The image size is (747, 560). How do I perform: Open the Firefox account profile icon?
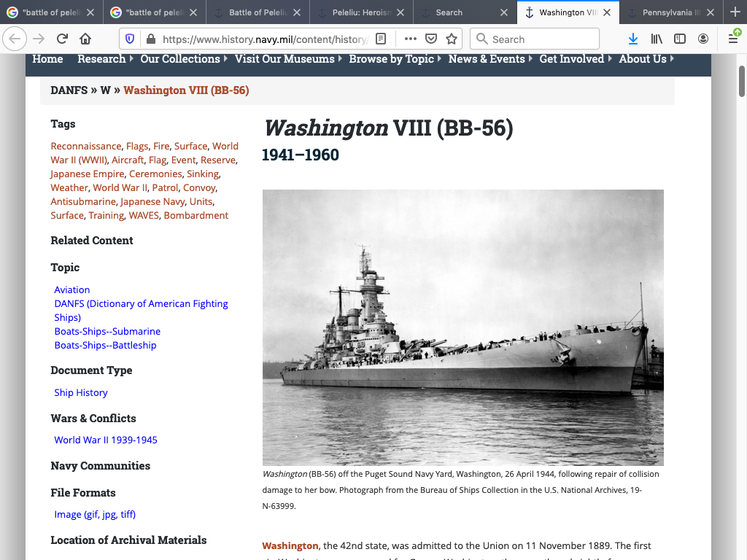pos(703,39)
